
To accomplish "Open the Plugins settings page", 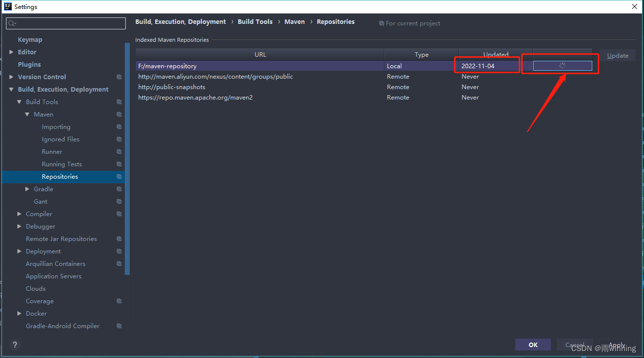I will [x=29, y=65].
